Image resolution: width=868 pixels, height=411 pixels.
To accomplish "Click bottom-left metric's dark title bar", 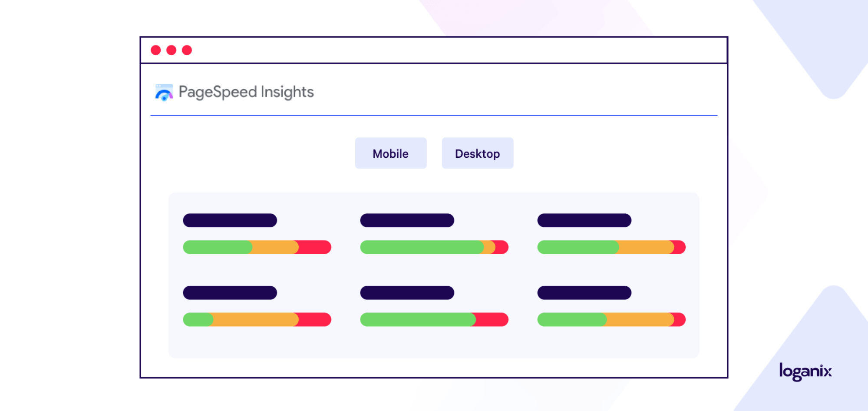I will pos(230,293).
